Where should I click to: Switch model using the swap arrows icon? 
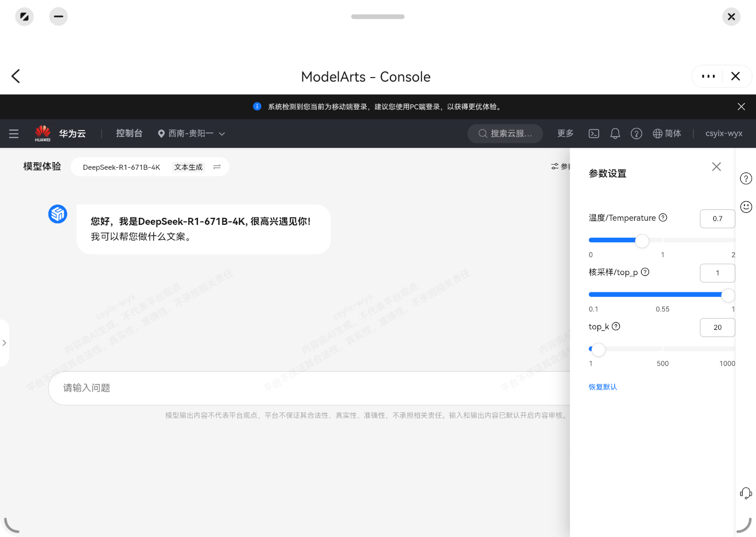pos(217,167)
